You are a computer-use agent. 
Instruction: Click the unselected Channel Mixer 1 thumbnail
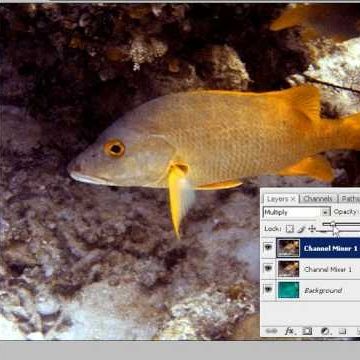pos(289,269)
